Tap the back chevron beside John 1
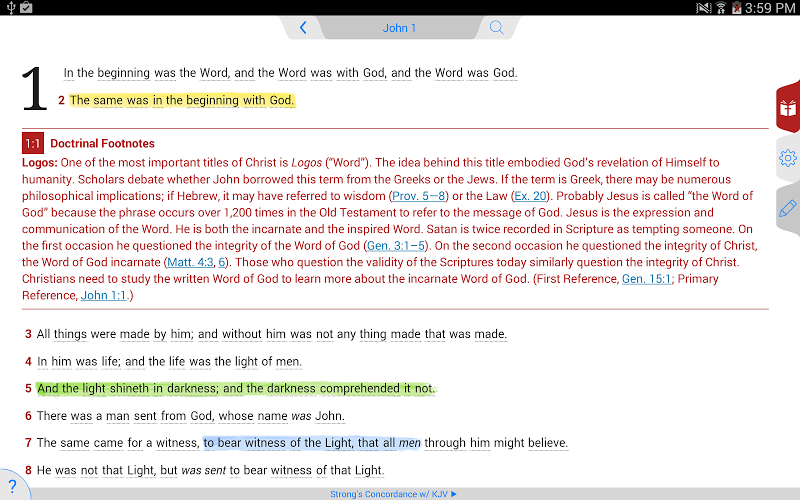800x500 pixels. pos(303,28)
